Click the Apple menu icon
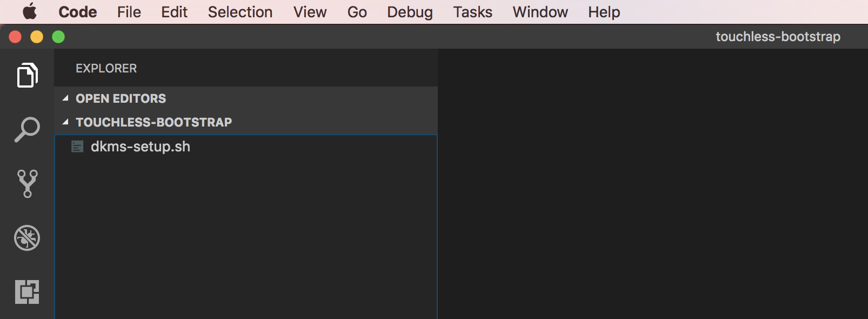Viewport: 868px width, 319px height. (30, 11)
